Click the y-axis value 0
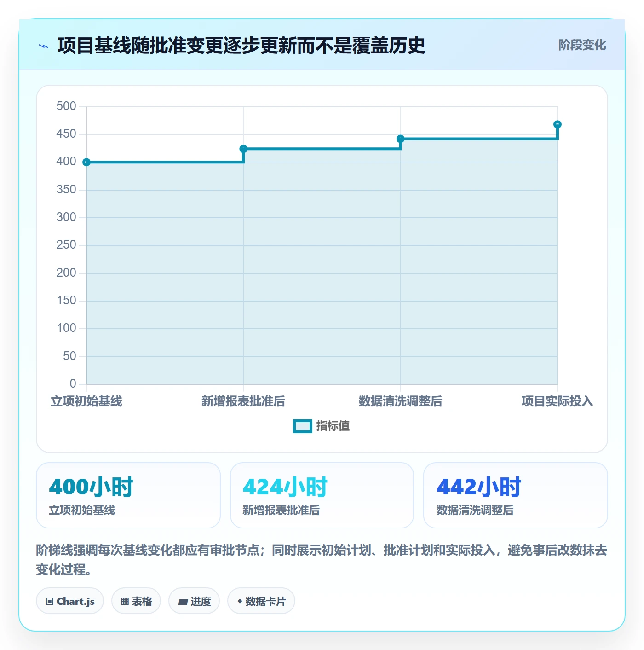Image resolution: width=644 pixels, height=650 pixels. point(73,383)
